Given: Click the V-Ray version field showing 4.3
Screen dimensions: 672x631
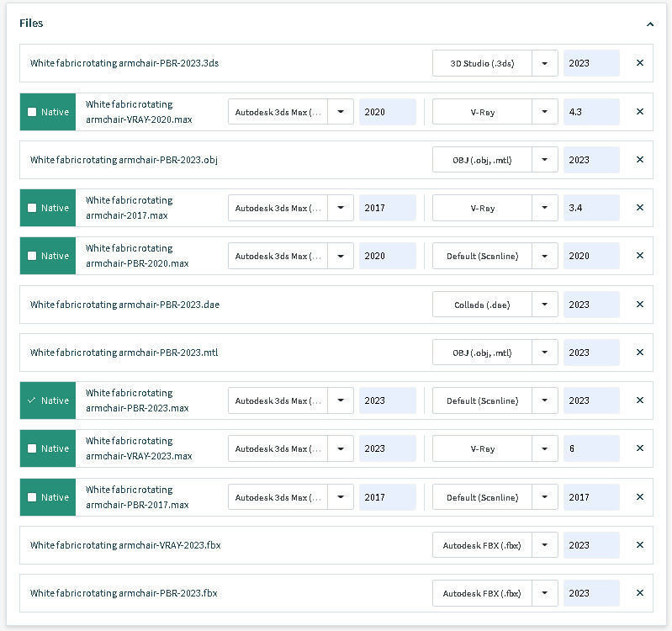Looking at the screenshot, I should point(591,112).
